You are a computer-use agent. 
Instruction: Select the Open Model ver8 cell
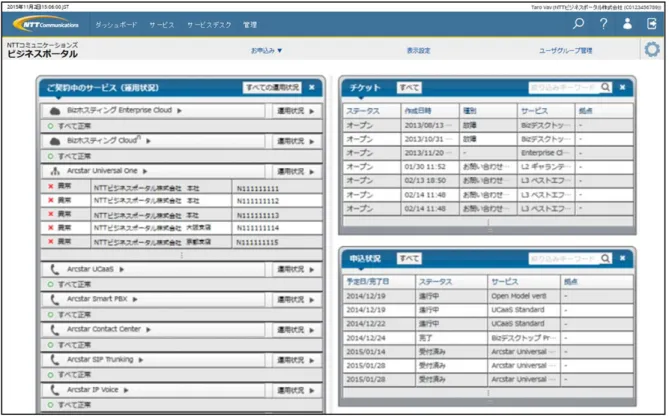coord(524,296)
